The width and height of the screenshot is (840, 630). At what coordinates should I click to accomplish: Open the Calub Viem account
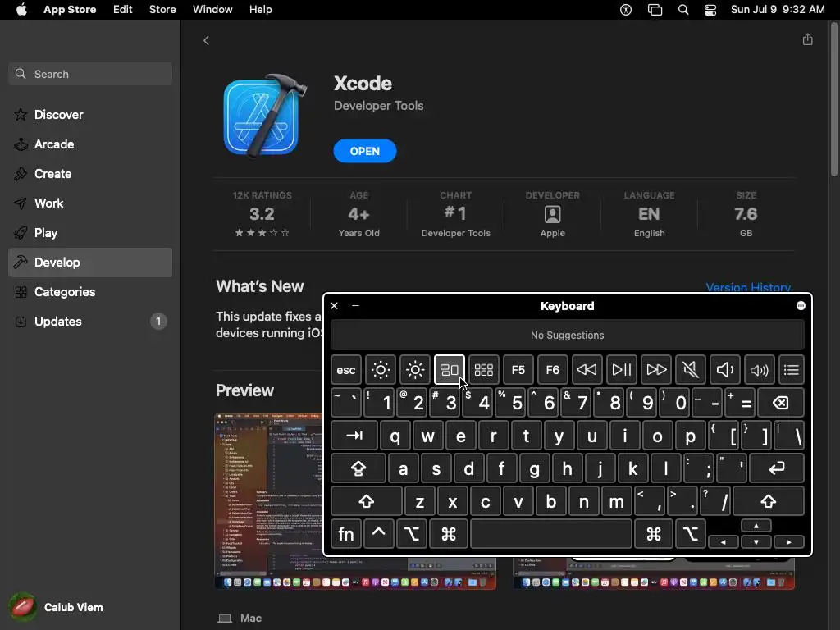coord(57,607)
